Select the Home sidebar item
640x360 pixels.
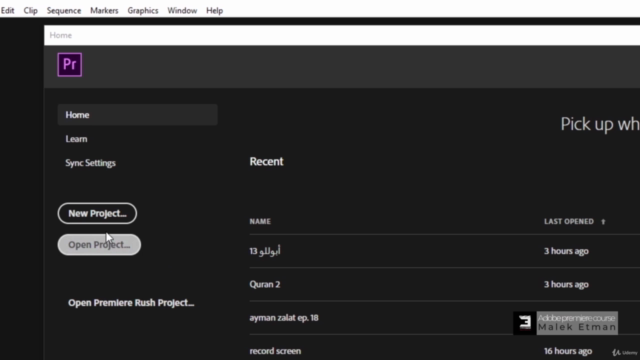(x=138, y=115)
